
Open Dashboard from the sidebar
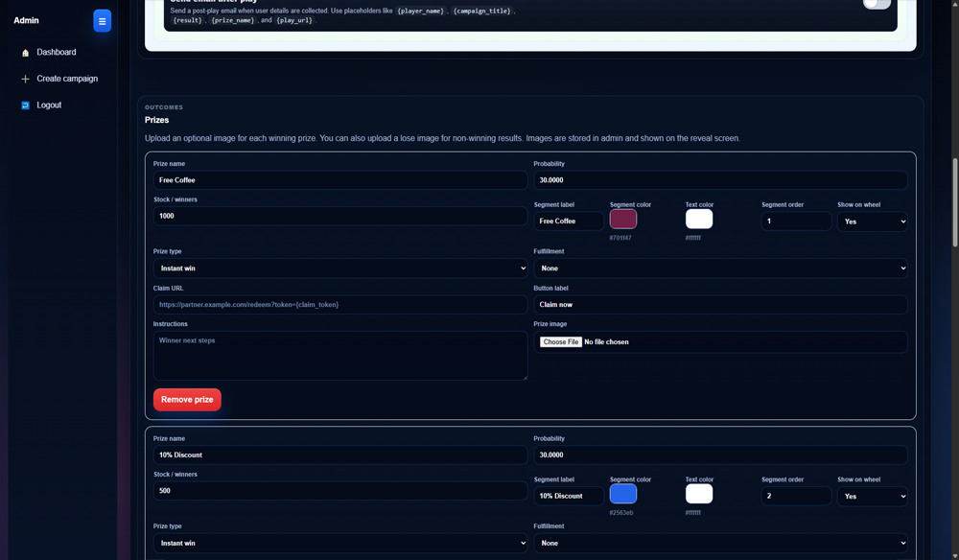point(56,53)
